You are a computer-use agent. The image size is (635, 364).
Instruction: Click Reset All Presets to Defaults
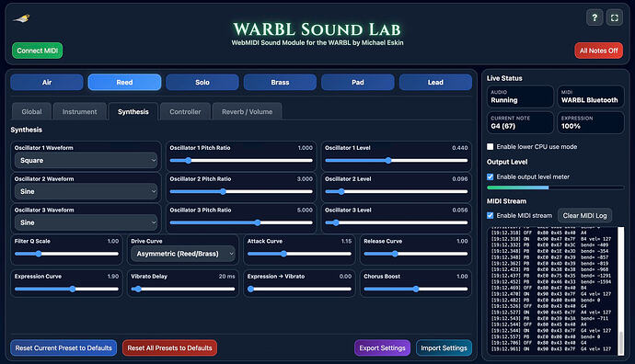point(169,347)
